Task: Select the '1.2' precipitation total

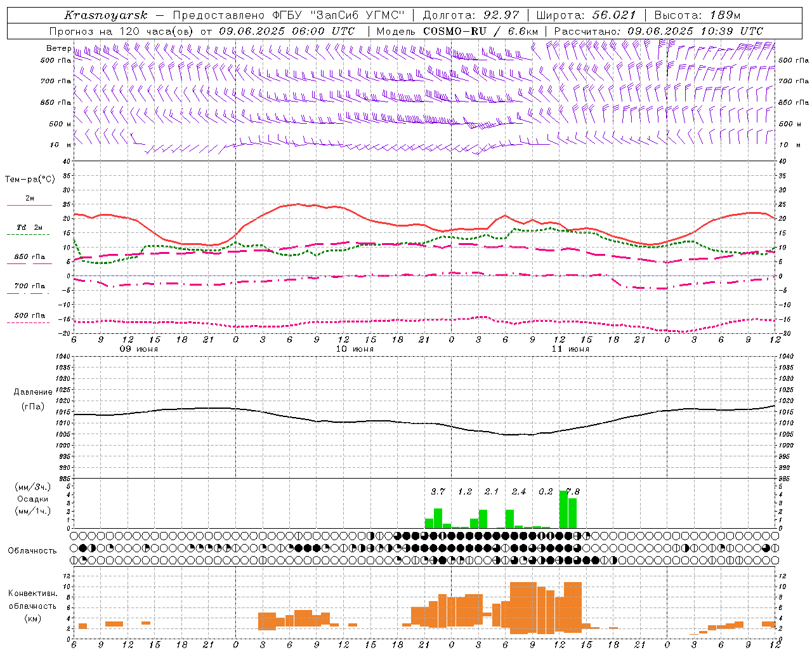Action: pos(465,491)
